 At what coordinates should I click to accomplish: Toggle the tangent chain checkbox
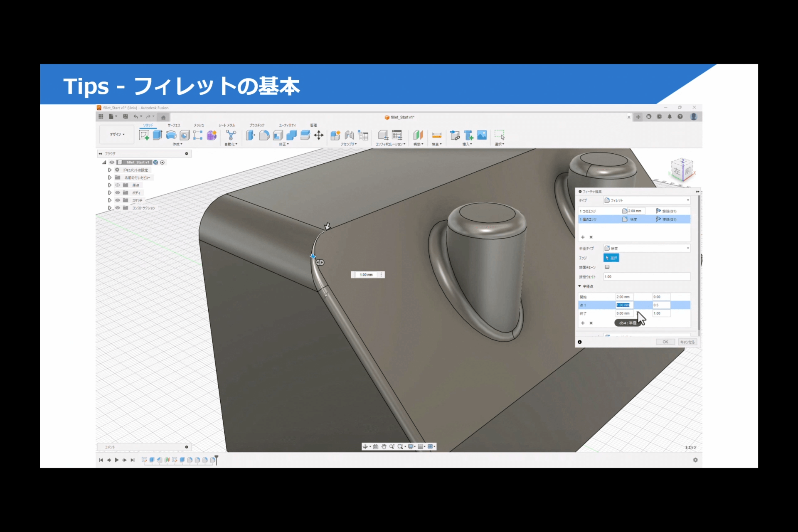pos(607,267)
